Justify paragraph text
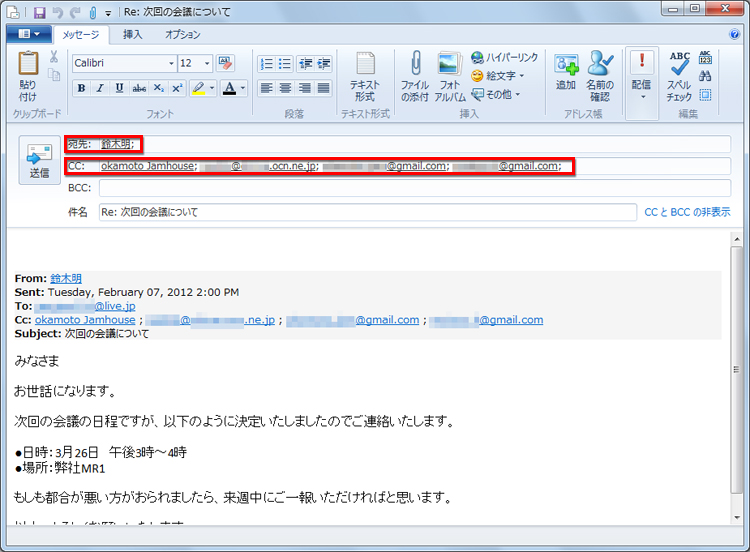The height and width of the screenshot is (552, 750). pyautogui.click(x=323, y=88)
